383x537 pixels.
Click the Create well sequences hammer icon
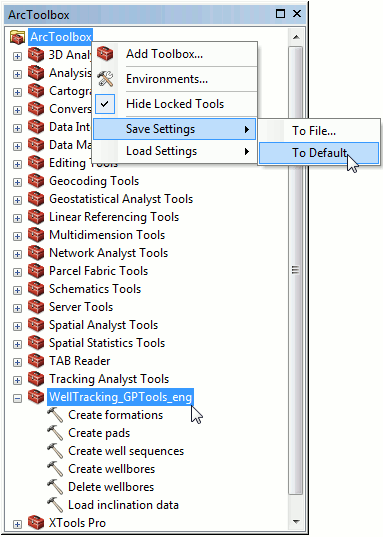coord(55,451)
